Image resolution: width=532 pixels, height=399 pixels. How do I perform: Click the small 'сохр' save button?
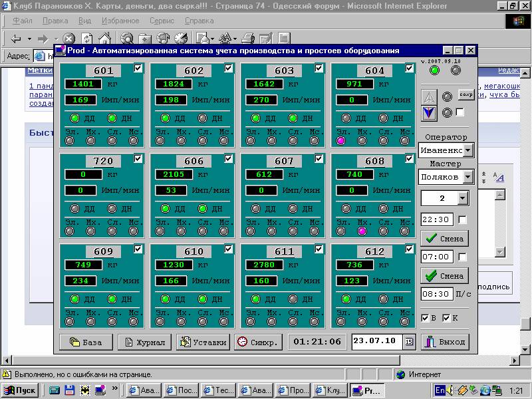(x=466, y=94)
